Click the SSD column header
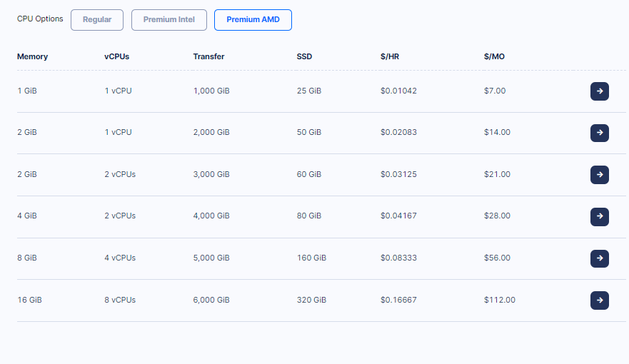The width and height of the screenshot is (629, 364). coord(304,56)
